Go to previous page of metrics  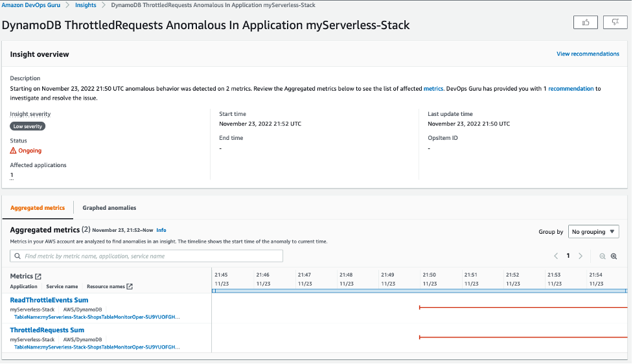point(556,256)
